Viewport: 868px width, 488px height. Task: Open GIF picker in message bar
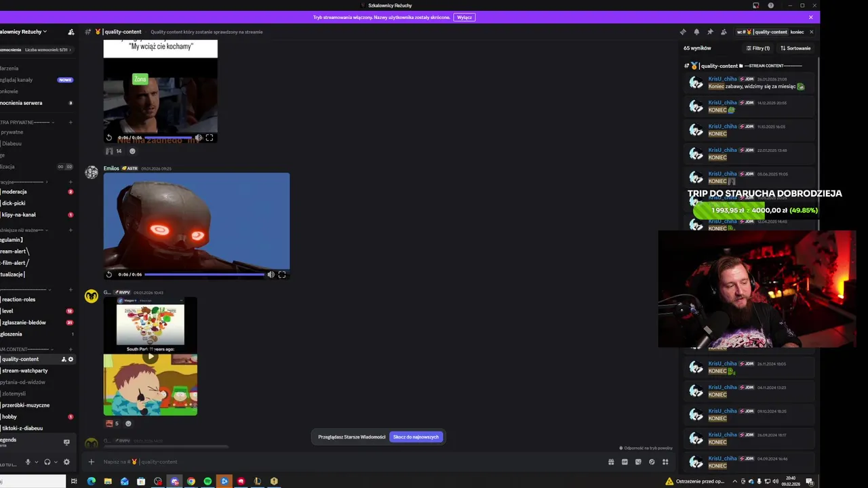point(625,462)
